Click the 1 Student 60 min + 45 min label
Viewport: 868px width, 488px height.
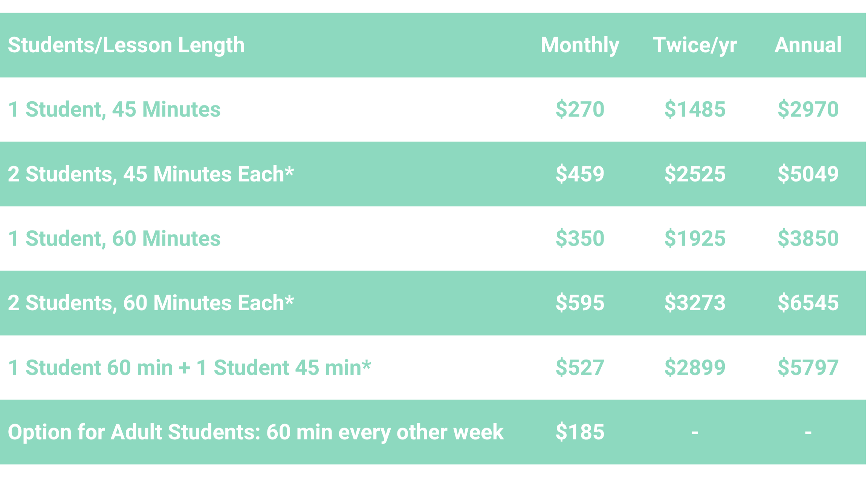coord(189,368)
